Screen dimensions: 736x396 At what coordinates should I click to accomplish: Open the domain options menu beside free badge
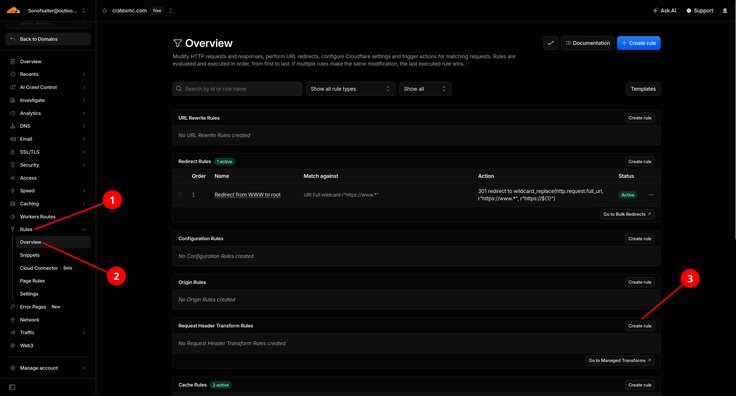coord(170,10)
